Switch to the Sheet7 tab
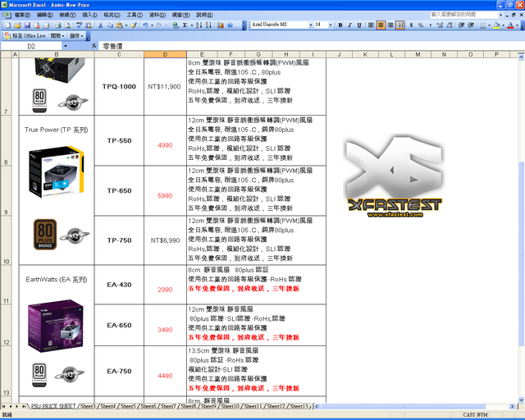 tap(167, 406)
